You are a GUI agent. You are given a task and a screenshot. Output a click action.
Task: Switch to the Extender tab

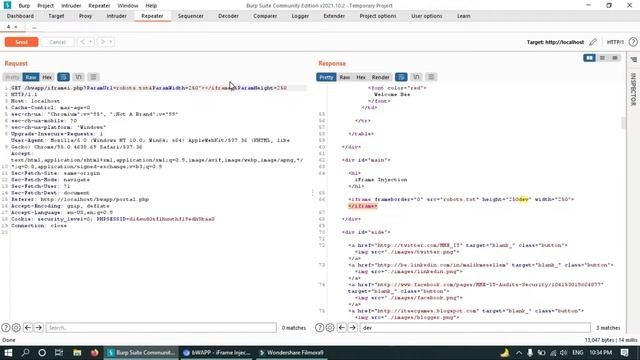(334, 16)
